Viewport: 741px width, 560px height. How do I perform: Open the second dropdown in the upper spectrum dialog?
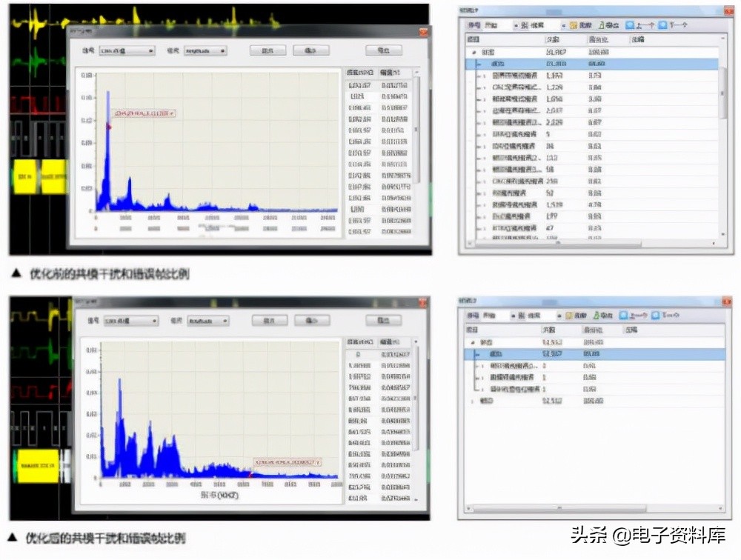pyautogui.click(x=205, y=50)
